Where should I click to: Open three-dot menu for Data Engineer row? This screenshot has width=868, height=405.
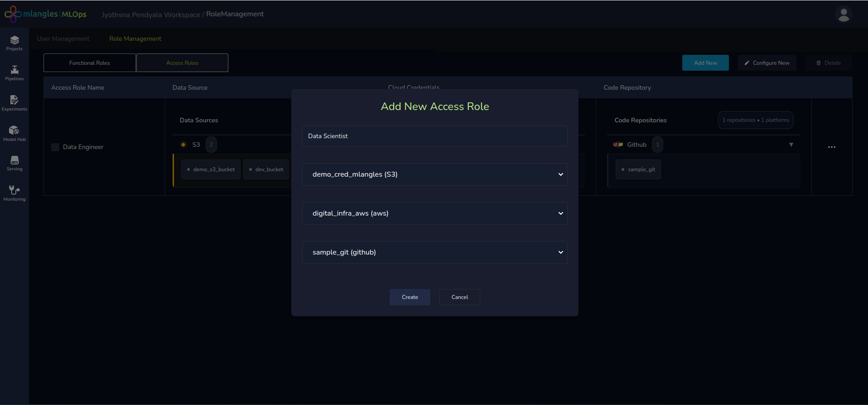831,147
